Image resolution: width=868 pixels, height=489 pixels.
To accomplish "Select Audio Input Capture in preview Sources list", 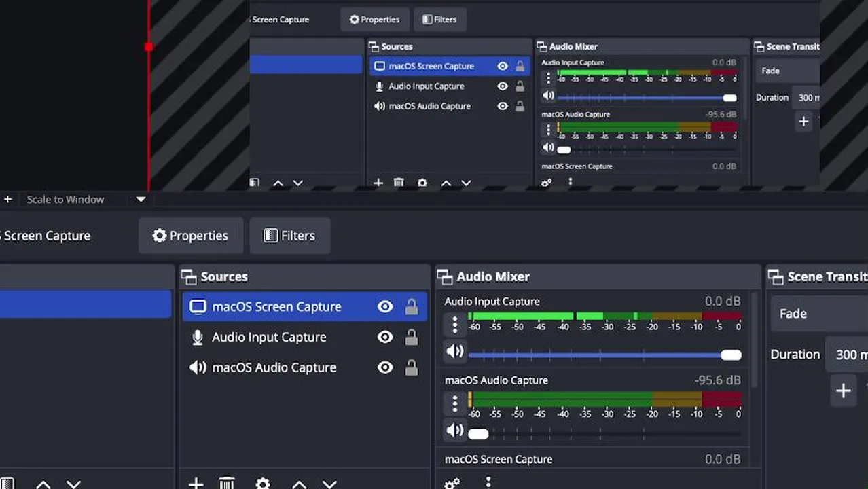I will pos(450,86).
